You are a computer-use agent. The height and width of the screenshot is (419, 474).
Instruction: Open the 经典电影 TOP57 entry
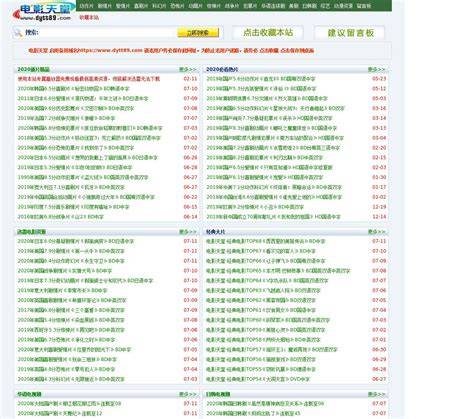click(x=272, y=350)
